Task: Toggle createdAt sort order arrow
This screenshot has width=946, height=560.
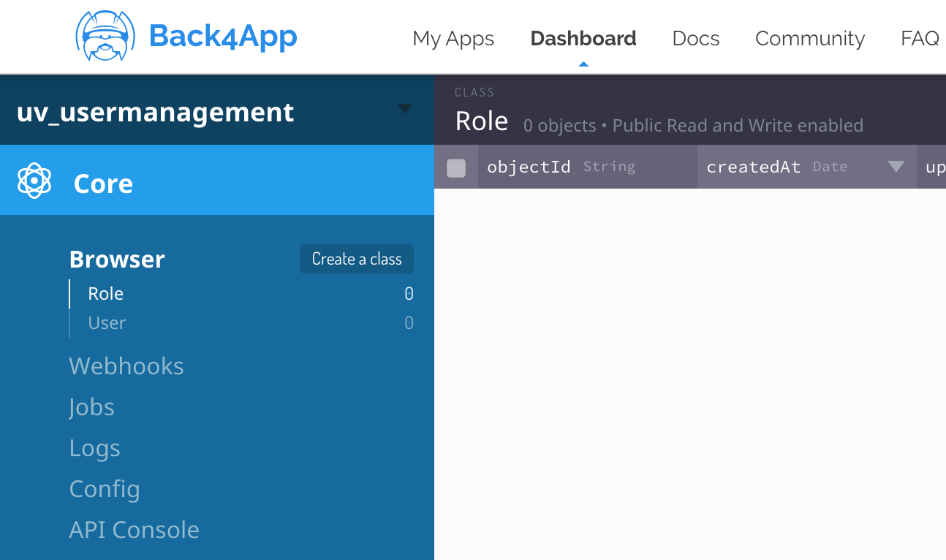Action: click(896, 167)
